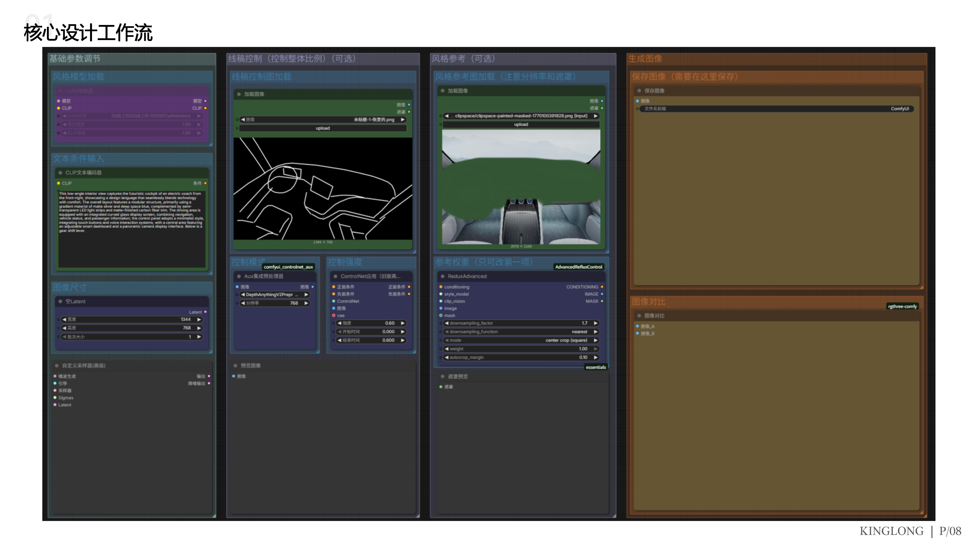Decrease 高度 value with left arrow

[x=64, y=328]
